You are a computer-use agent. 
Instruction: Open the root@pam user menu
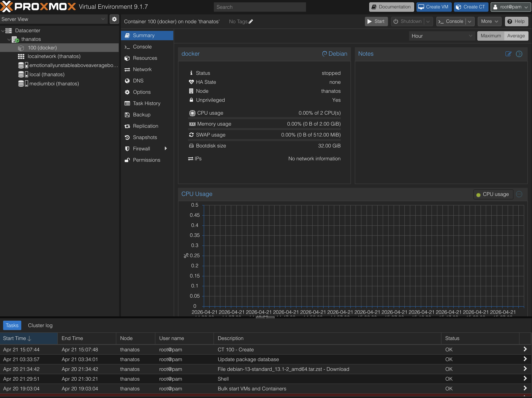511,7
